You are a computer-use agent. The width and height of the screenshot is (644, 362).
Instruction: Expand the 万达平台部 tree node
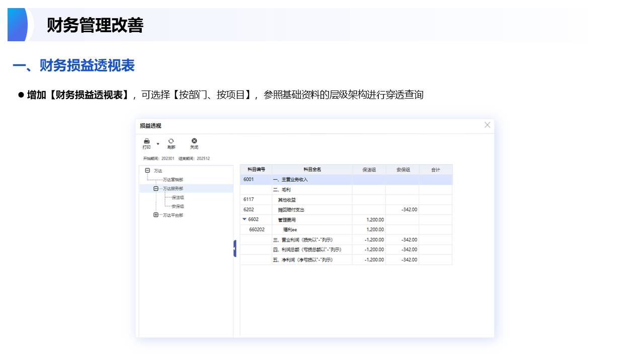[156, 215]
